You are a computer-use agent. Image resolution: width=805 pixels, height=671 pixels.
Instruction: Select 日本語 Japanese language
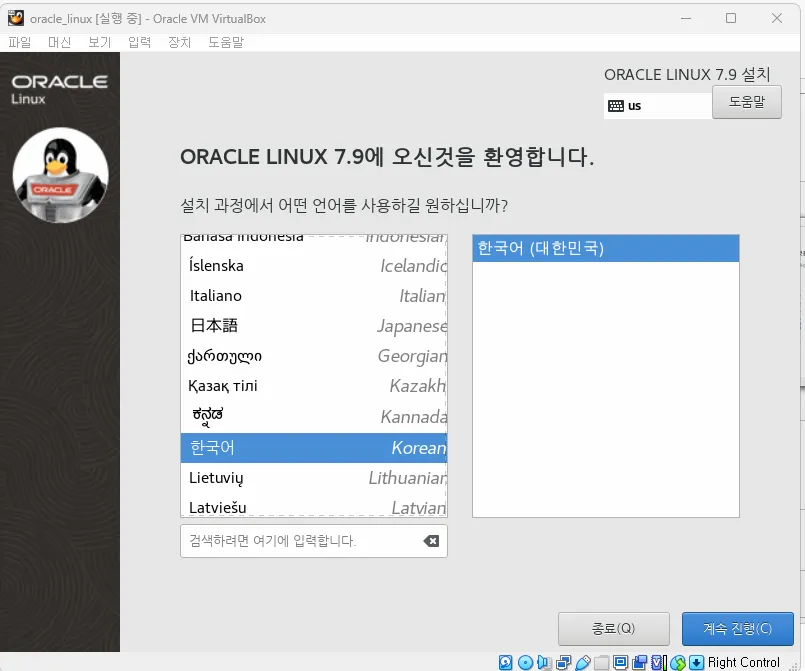click(314, 325)
